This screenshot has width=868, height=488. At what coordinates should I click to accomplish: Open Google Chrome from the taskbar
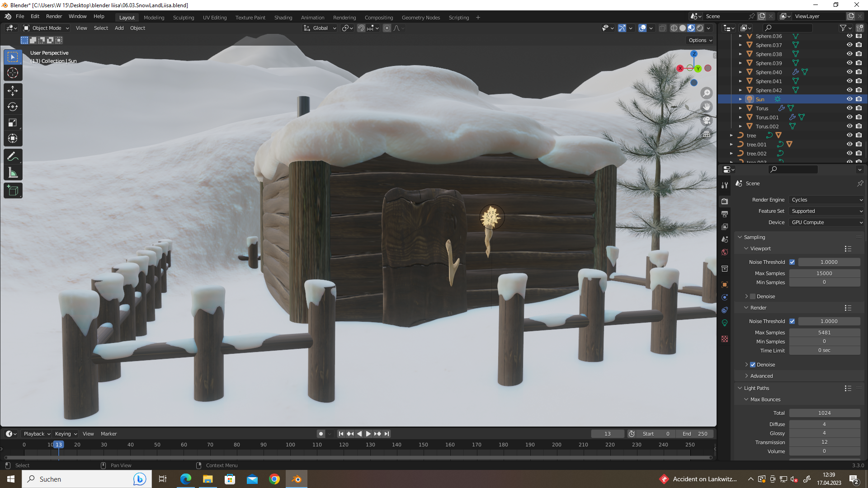pyautogui.click(x=274, y=479)
